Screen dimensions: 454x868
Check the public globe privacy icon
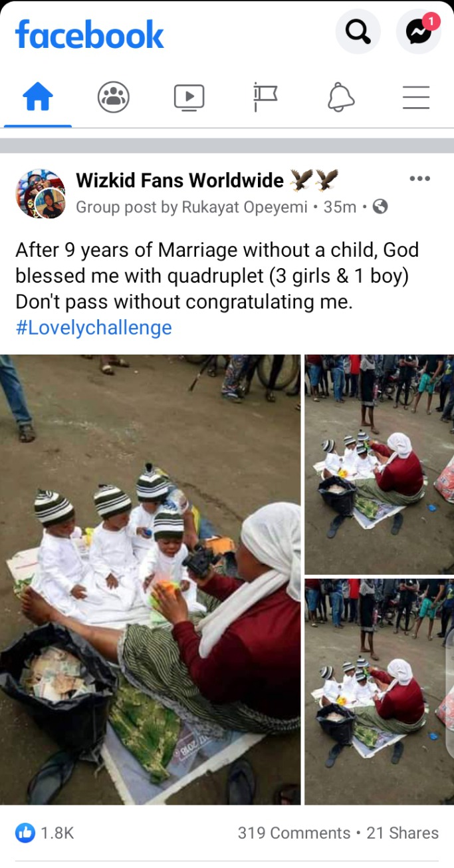(380, 207)
